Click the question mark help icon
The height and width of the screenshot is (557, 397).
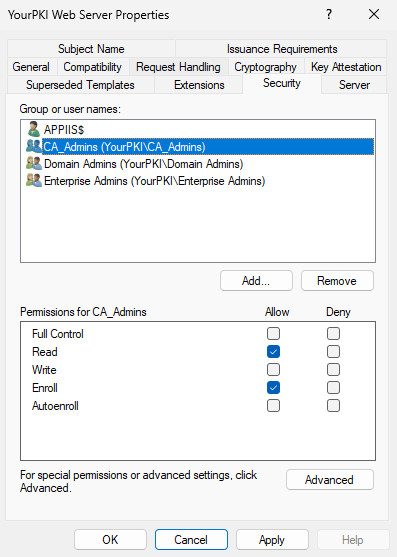click(x=329, y=15)
